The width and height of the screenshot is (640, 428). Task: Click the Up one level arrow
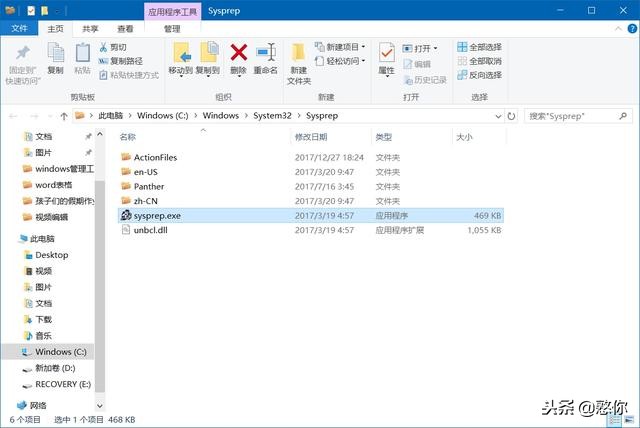64,116
